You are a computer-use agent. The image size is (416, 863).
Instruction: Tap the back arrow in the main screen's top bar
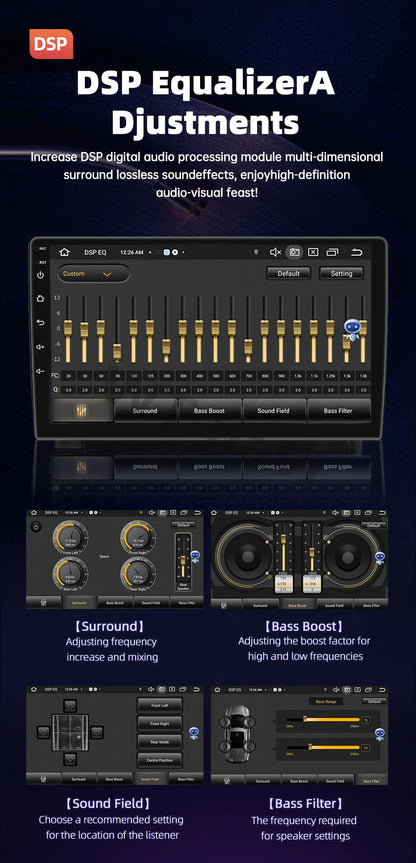pos(357,252)
